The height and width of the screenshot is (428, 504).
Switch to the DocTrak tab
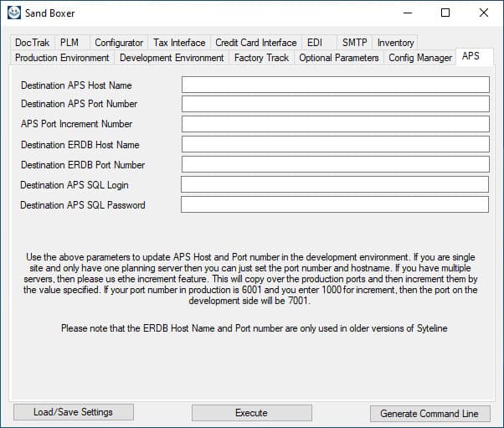click(x=32, y=43)
